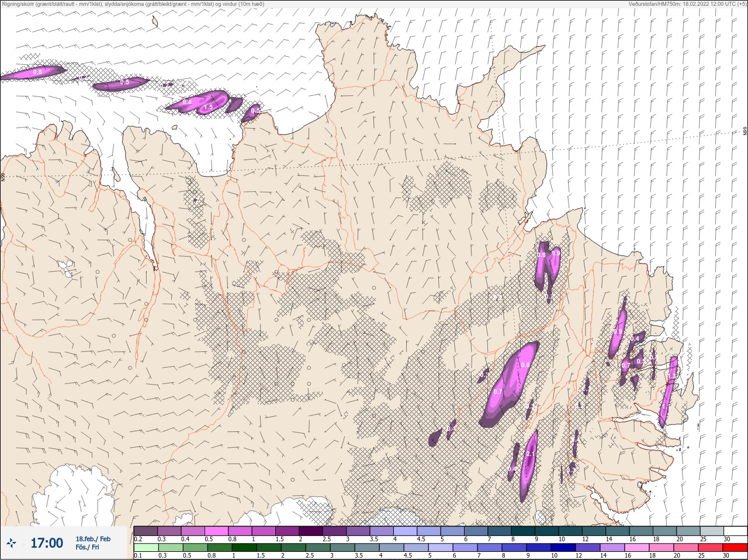This screenshot has height=560, width=748.
Task: Click the "0.2" label in upper legend scale
Action: click(138, 539)
